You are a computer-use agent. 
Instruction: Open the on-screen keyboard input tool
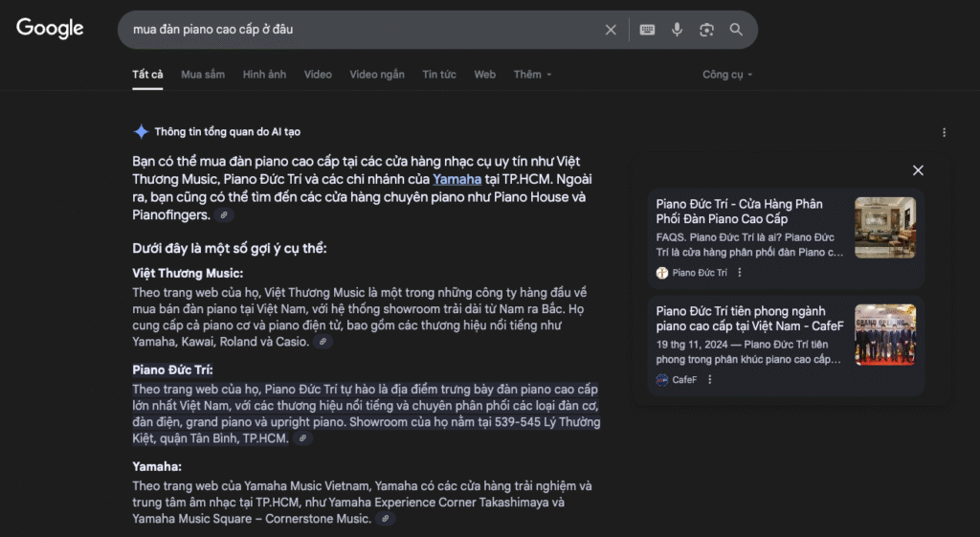(x=647, y=30)
